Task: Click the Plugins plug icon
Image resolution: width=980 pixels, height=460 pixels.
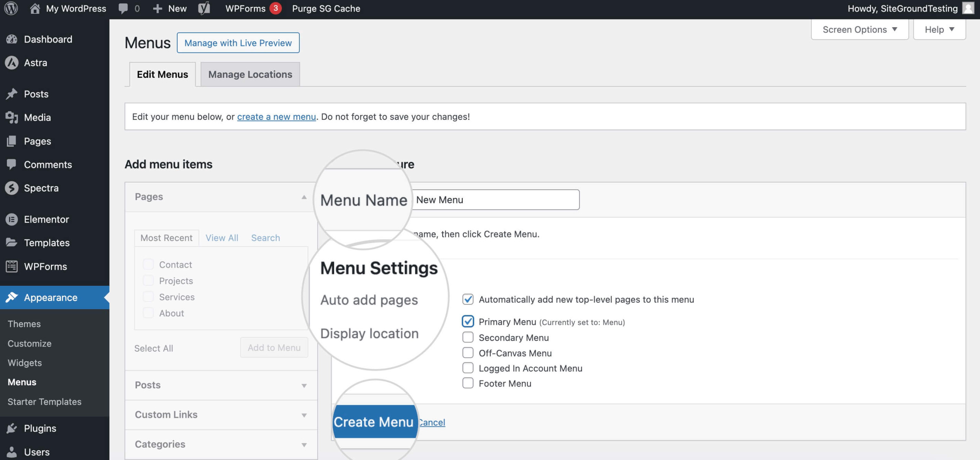Action: [x=12, y=428]
